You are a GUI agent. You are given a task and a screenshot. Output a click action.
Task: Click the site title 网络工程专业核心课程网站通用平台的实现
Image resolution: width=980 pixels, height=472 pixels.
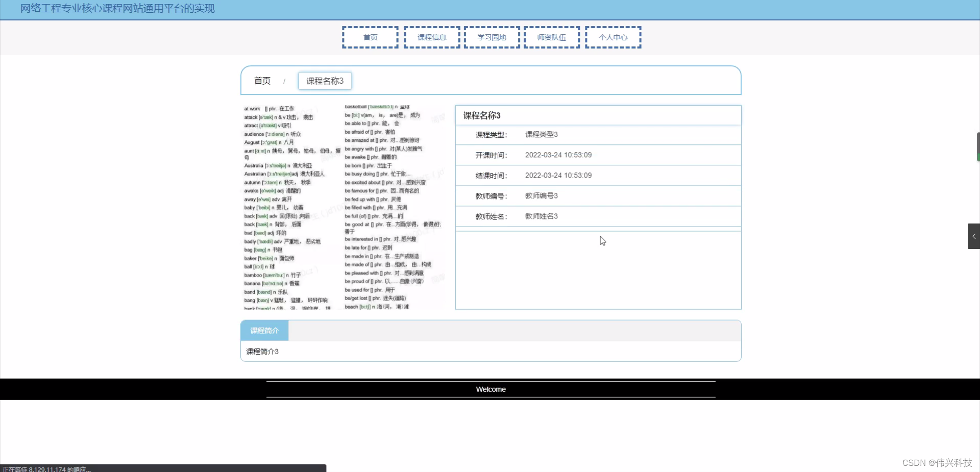click(x=117, y=9)
